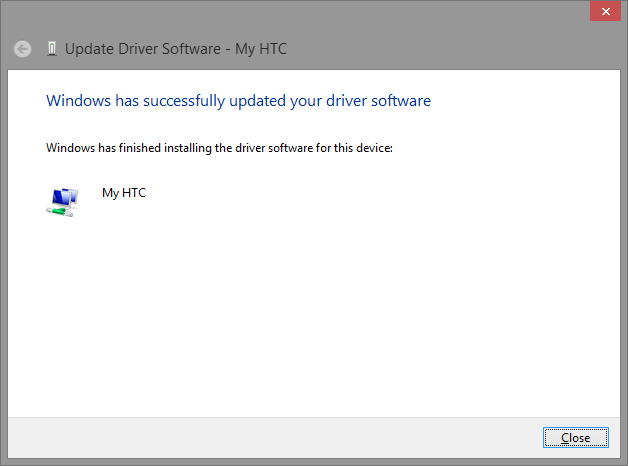The width and height of the screenshot is (628, 466).
Task: Click the word 'Windows' in the blue heading
Action: pos(78,101)
